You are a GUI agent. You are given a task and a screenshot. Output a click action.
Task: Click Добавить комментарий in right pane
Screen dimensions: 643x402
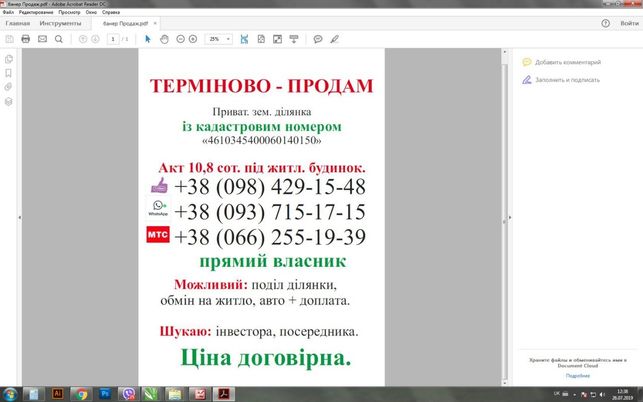pyautogui.click(x=568, y=62)
